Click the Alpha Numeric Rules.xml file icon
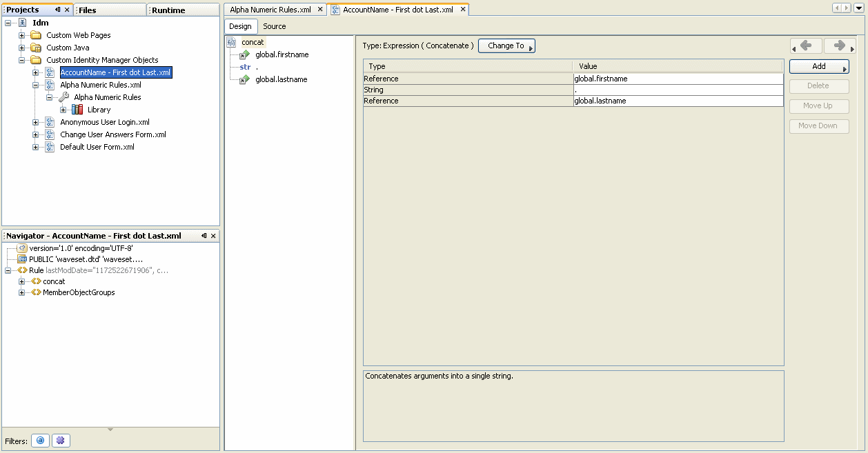The image size is (868, 453). (x=50, y=85)
